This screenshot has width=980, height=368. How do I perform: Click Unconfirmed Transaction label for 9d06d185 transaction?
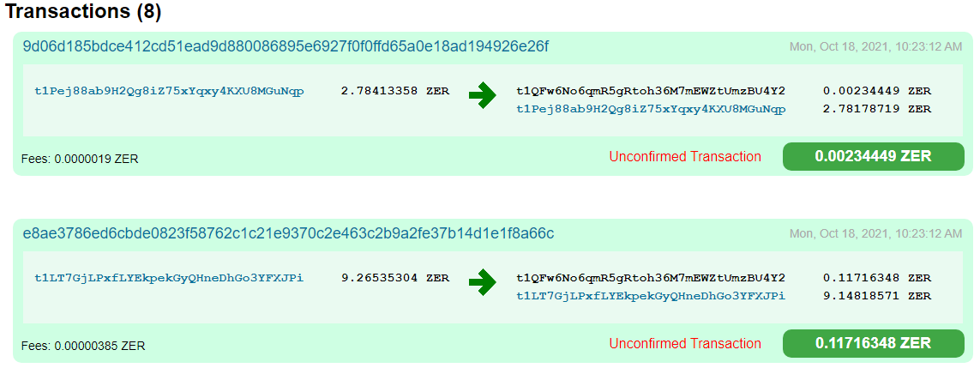685,156
